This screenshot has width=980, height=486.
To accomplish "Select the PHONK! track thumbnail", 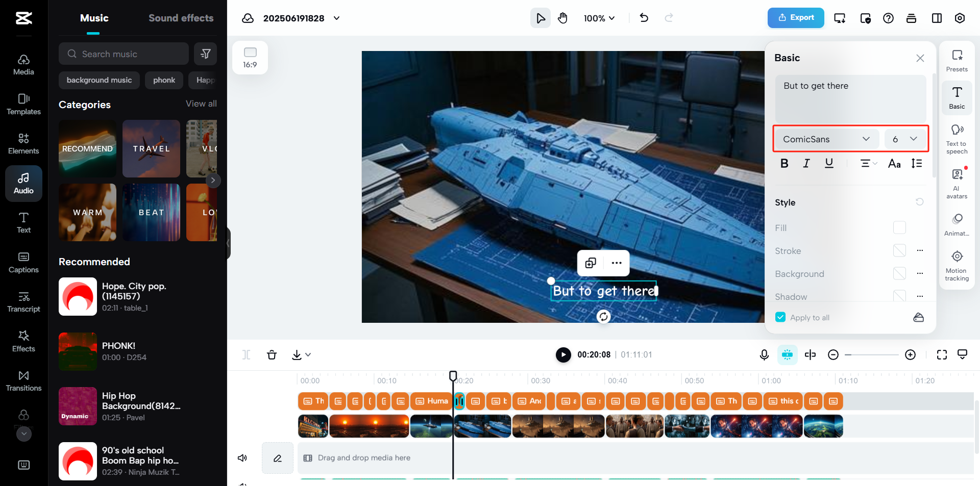I will coord(78,351).
